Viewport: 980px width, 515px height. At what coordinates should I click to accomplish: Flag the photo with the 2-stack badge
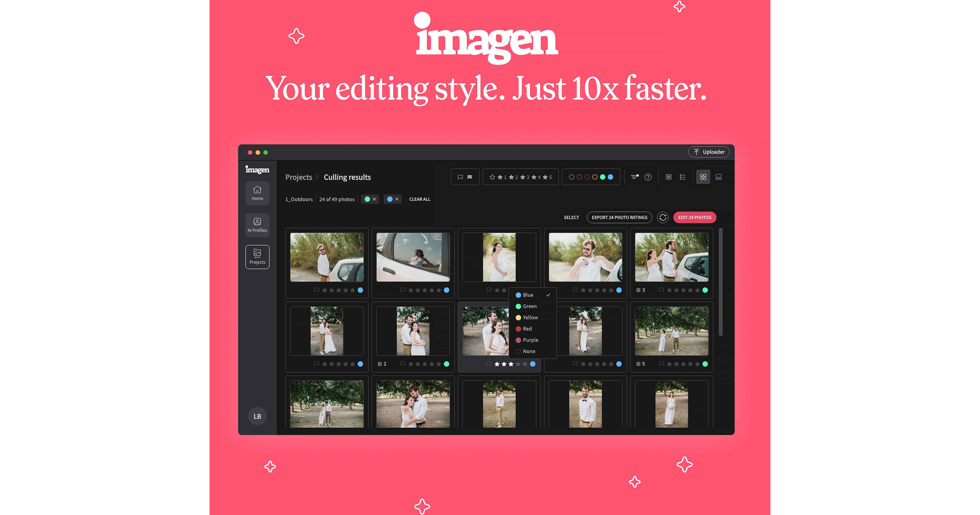[x=403, y=364]
